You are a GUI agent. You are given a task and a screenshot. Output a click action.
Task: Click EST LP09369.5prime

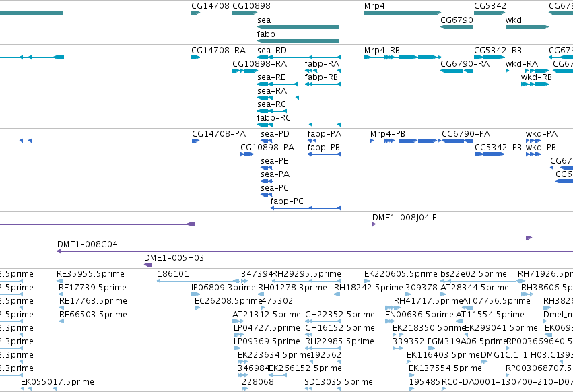267,341
